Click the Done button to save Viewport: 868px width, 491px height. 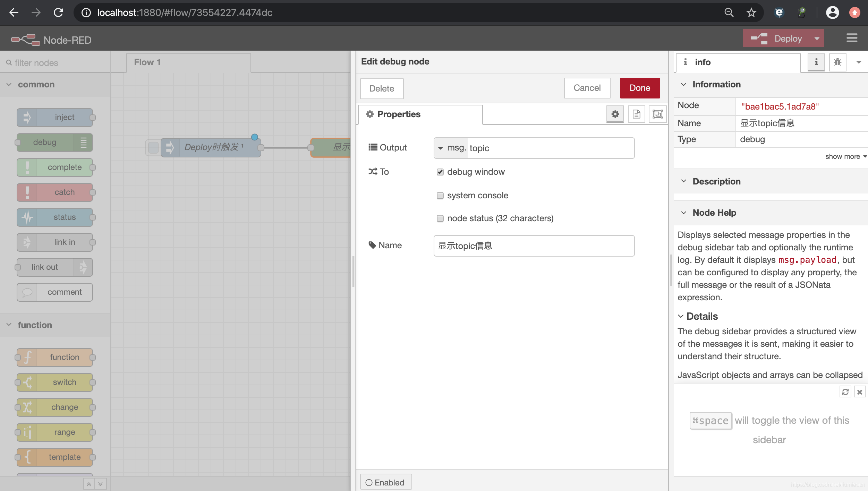[x=640, y=88]
